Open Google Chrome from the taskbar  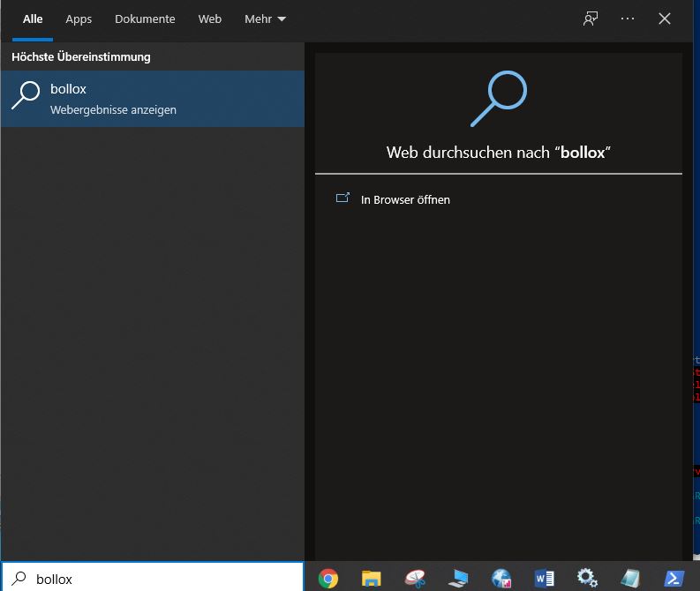click(x=328, y=579)
